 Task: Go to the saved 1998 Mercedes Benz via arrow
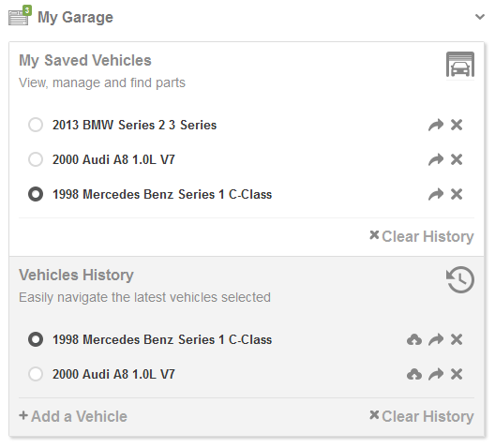[436, 194]
